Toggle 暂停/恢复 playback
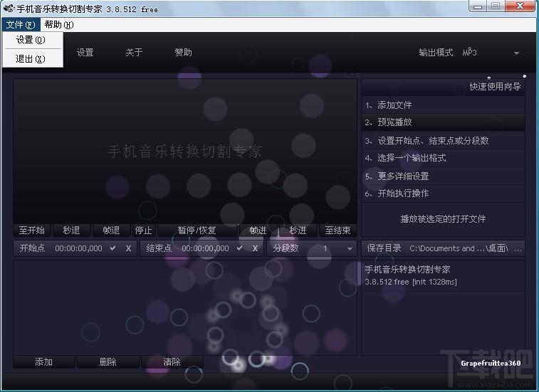 click(x=197, y=231)
